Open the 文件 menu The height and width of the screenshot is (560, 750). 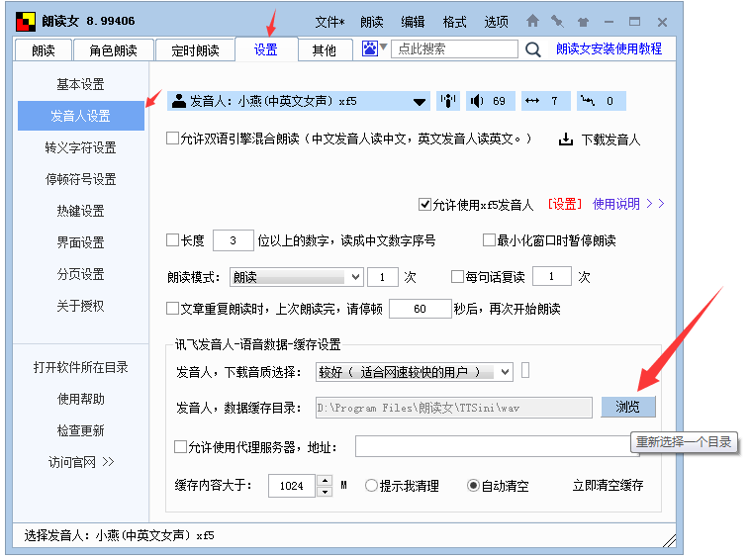coord(330,22)
